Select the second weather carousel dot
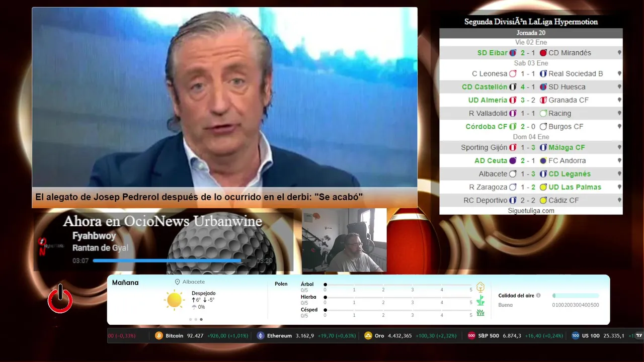 (x=196, y=319)
